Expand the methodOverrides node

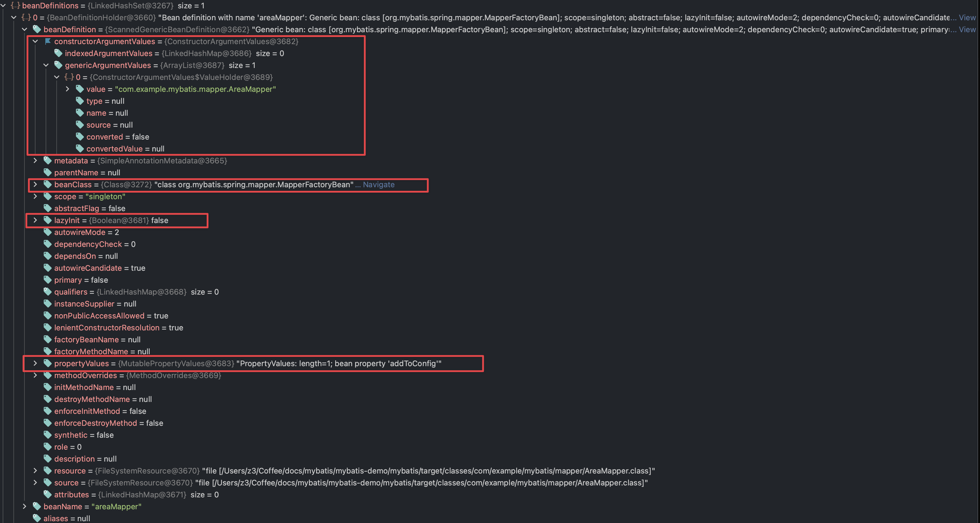click(x=35, y=375)
